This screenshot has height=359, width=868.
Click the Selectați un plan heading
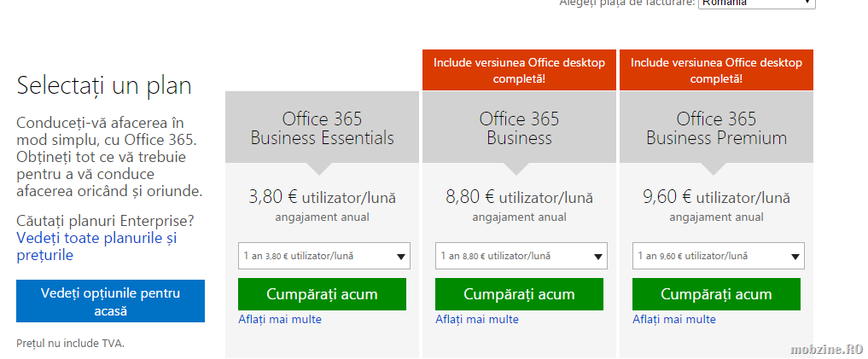coord(104,86)
